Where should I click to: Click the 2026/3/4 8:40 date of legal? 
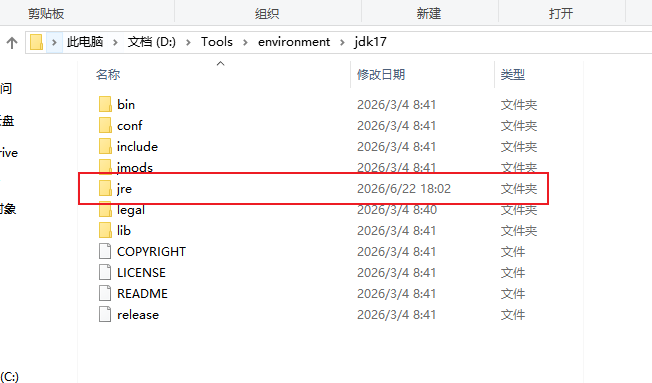pyautogui.click(x=397, y=210)
